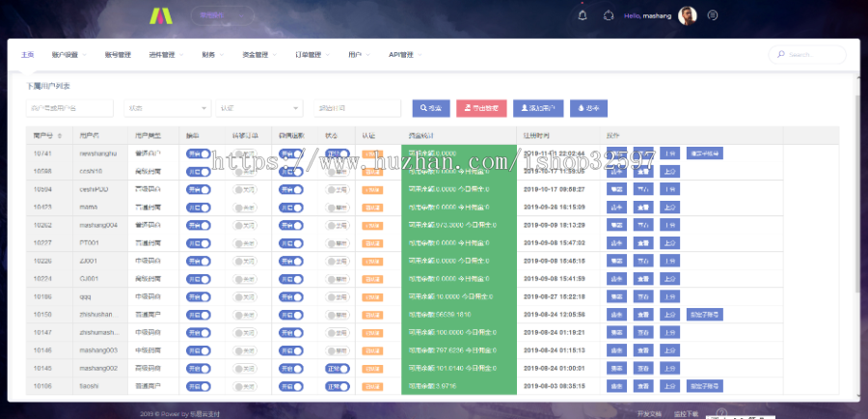Image resolution: width=868 pixels, height=419 pixels.
Task: Sort by the 商户号 column sort arrows
Action: (59, 136)
